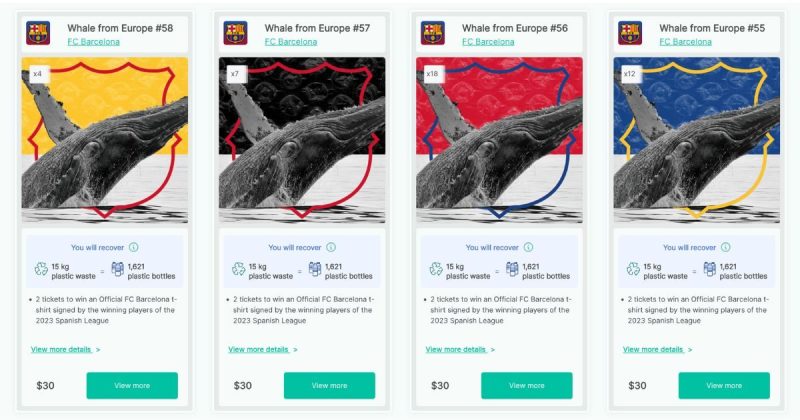Viewport: 800px width, 420px height.
Task: Expand 'View more details' on Whale #56 card
Action: coord(460,350)
